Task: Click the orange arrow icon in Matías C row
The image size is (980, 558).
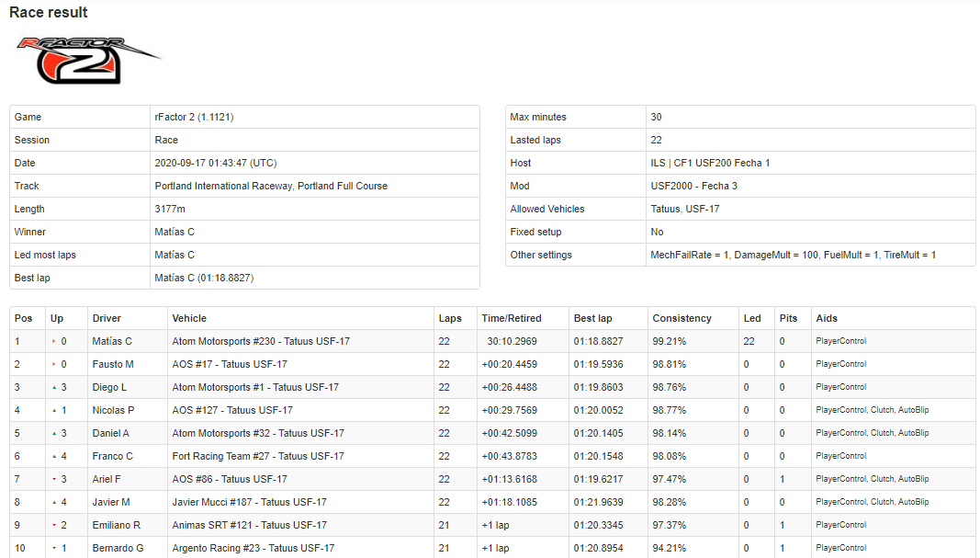Action: tap(54, 342)
